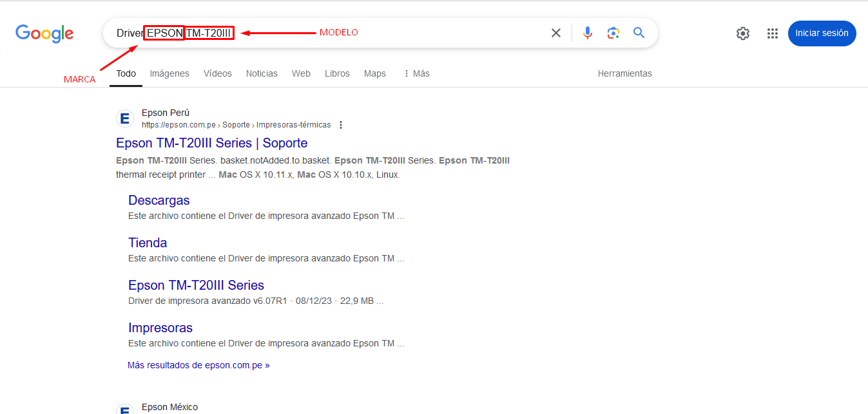Select the Todo results tab
Image resolution: width=868 pixels, height=414 pixels.
[x=126, y=73]
